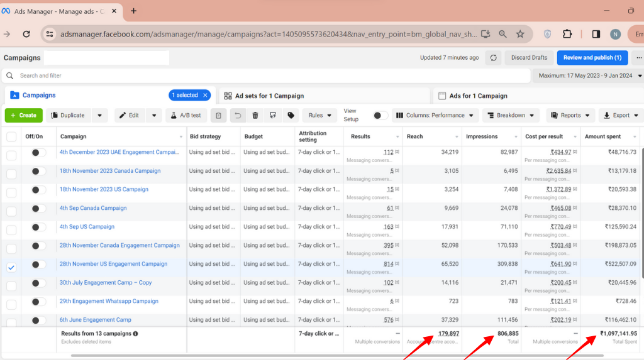Click the browser address bar URL
This screenshot has width=644, height=362.
269,34
